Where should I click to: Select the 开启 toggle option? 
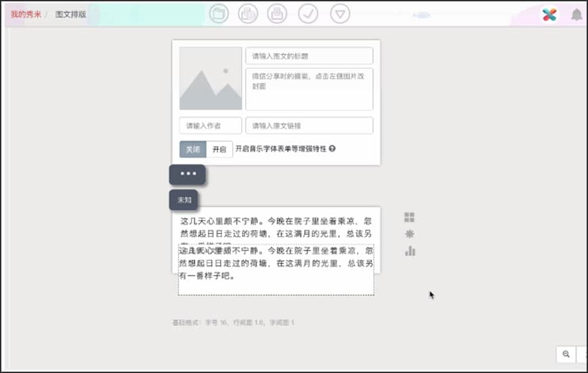click(219, 149)
